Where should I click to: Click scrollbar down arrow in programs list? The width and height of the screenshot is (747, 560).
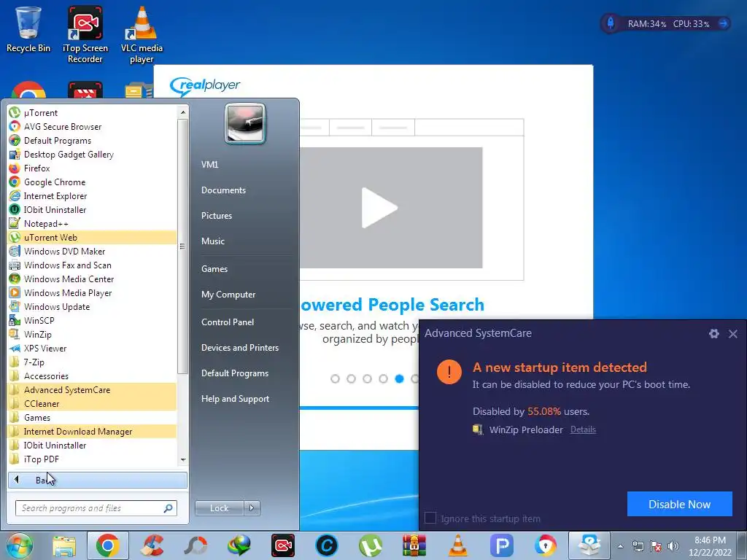183,459
